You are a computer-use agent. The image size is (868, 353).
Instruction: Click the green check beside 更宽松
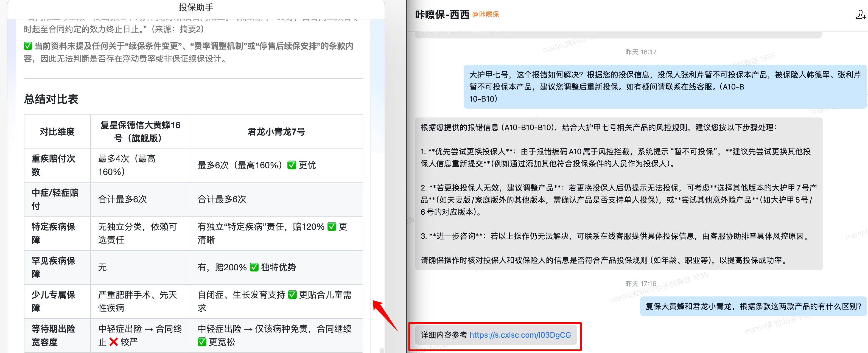(202, 342)
